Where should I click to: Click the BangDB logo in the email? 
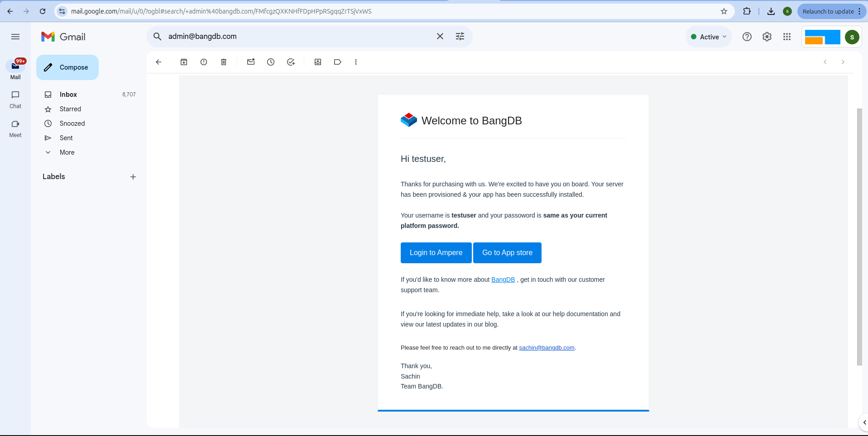tap(409, 120)
